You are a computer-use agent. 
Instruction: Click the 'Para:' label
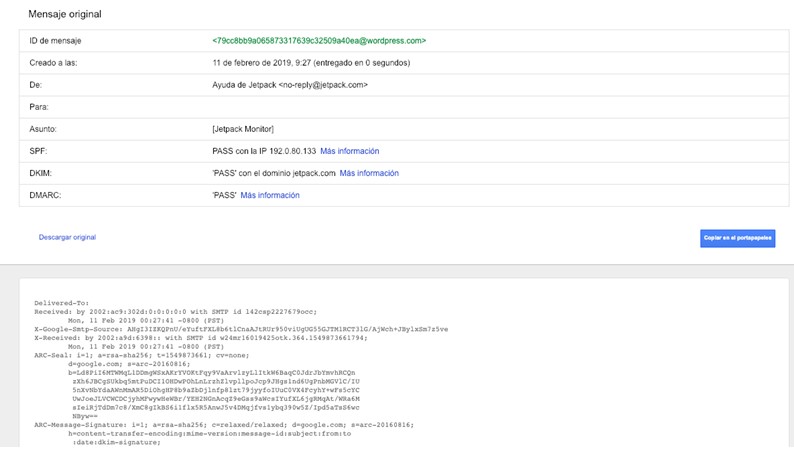click(39, 107)
